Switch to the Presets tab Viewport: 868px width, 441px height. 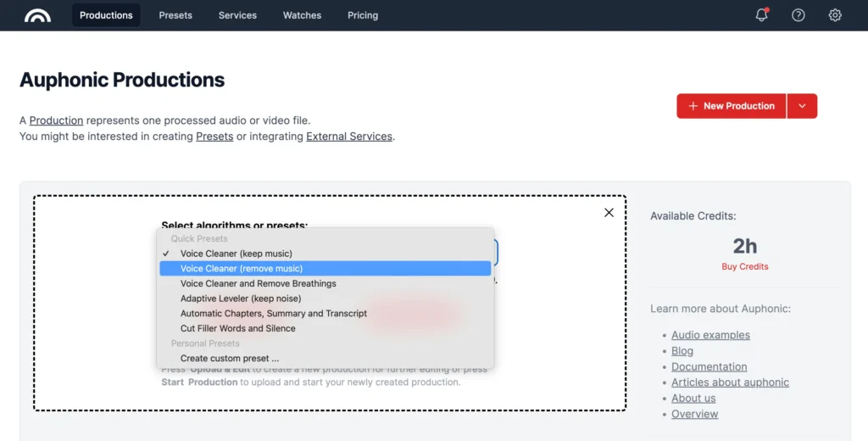click(175, 15)
